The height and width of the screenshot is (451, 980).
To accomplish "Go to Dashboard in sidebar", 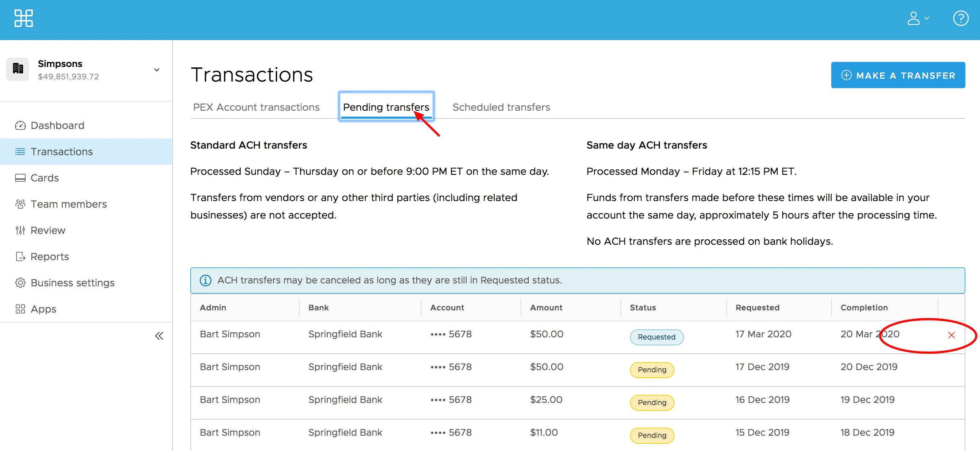I will (x=57, y=125).
